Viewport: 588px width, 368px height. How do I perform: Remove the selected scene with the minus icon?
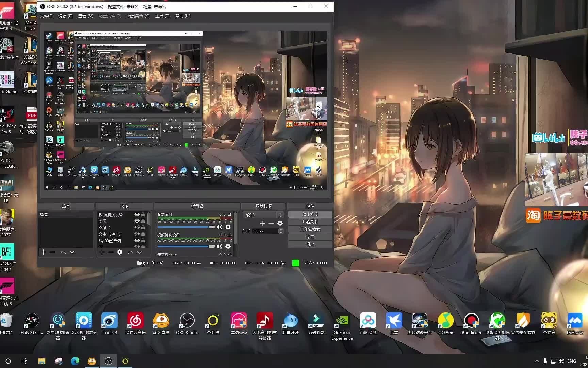click(x=52, y=252)
